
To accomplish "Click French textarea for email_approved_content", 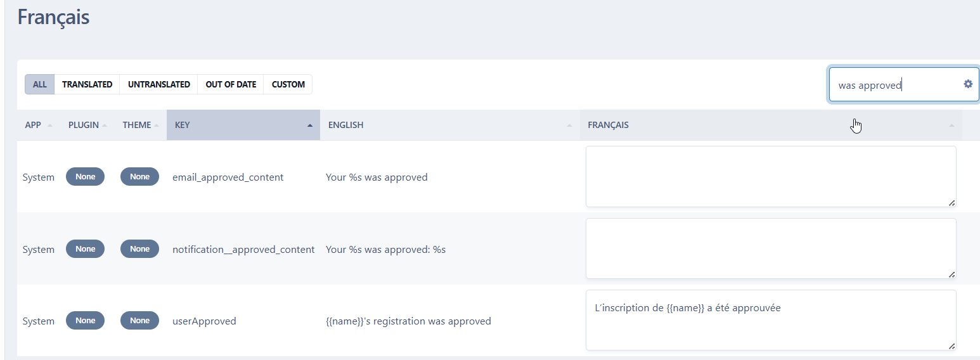I will click(770, 176).
